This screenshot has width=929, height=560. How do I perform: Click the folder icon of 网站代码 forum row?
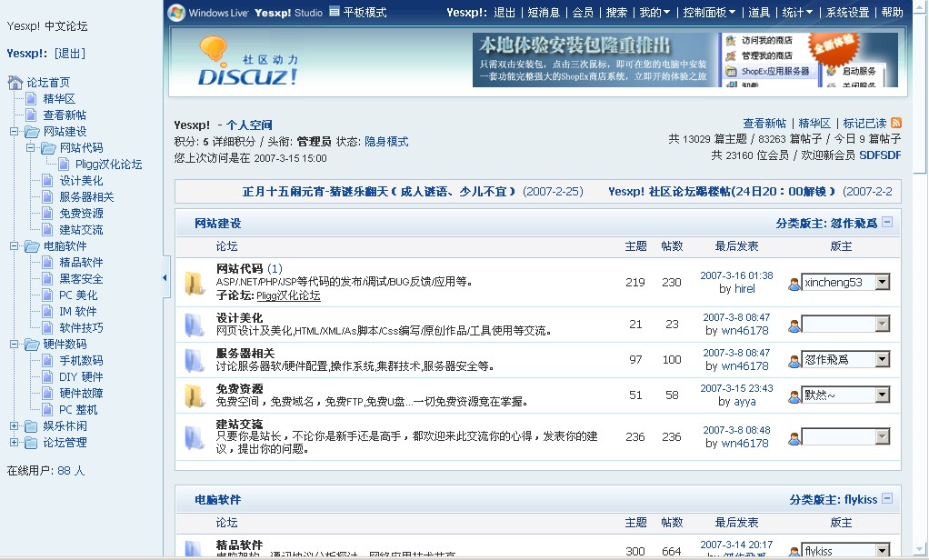click(195, 284)
